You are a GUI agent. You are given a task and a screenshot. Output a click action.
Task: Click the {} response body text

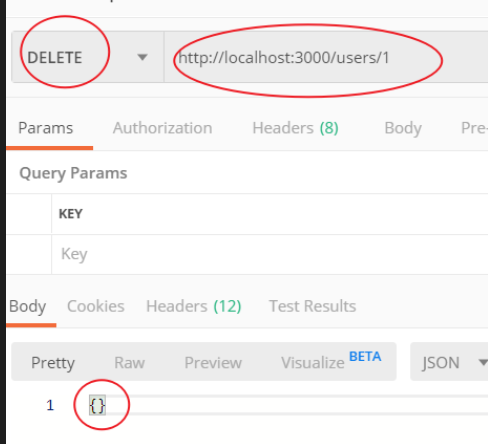click(x=97, y=406)
